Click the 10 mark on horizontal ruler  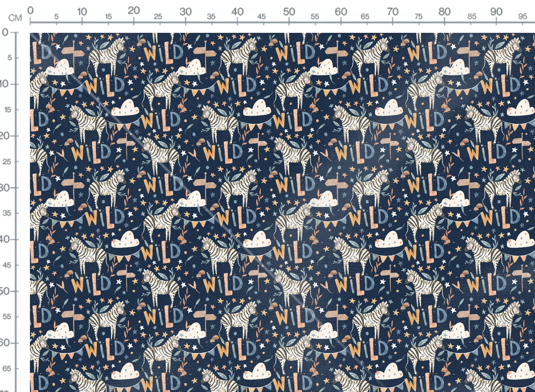click(82, 12)
